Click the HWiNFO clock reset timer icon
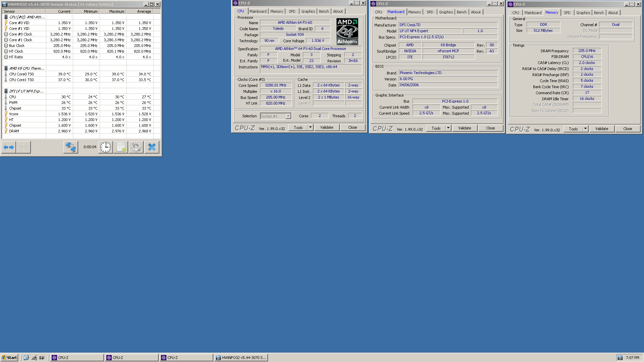The image size is (644, 362). pyautogui.click(x=105, y=147)
